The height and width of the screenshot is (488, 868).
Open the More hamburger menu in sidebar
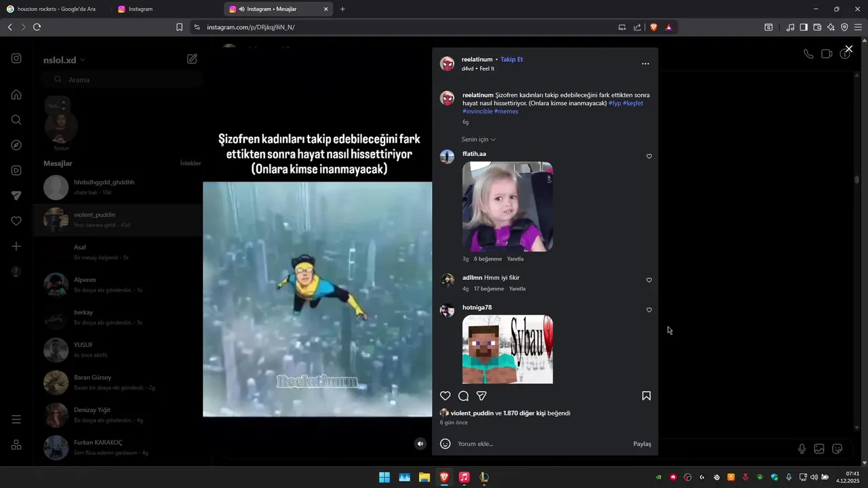pos(16,420)
